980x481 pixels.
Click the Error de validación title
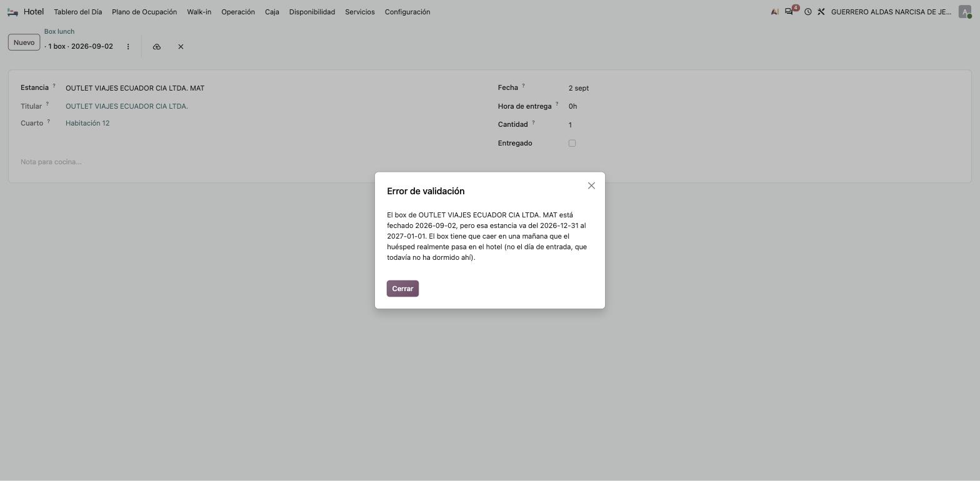coord(426,191)
